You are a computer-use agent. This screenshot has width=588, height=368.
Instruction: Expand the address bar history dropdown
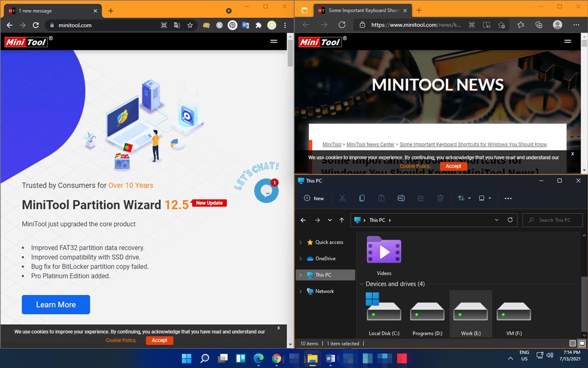coord(497,220)
